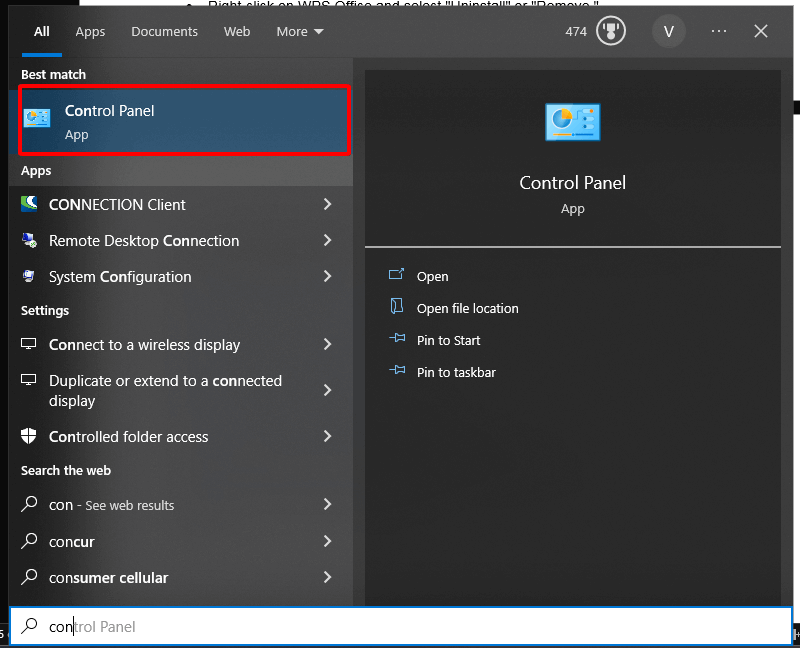This screenshot has height=648, width=800.
Task: Click the large Control Panel preview icon
Action: pos(572,122)
